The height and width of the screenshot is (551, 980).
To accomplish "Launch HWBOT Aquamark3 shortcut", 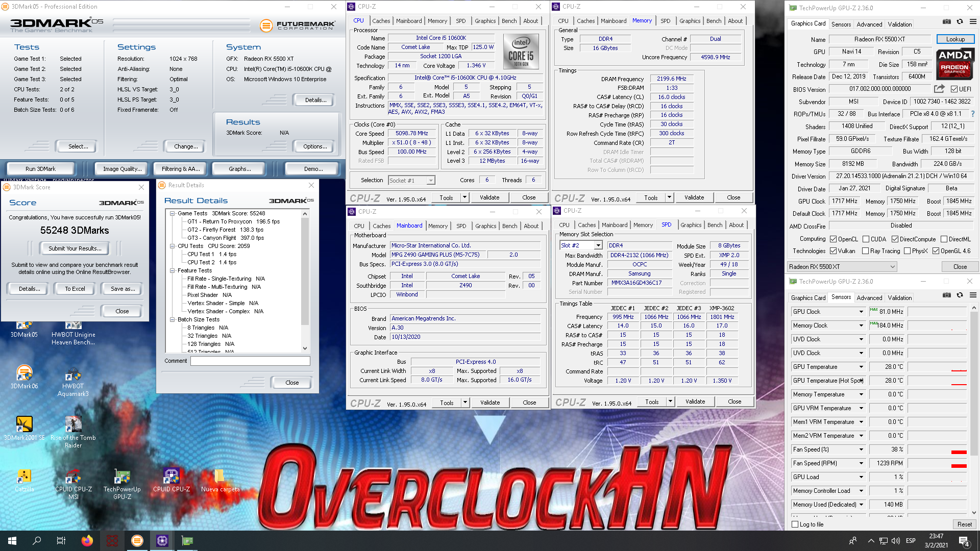I will (x=73, y=382).
